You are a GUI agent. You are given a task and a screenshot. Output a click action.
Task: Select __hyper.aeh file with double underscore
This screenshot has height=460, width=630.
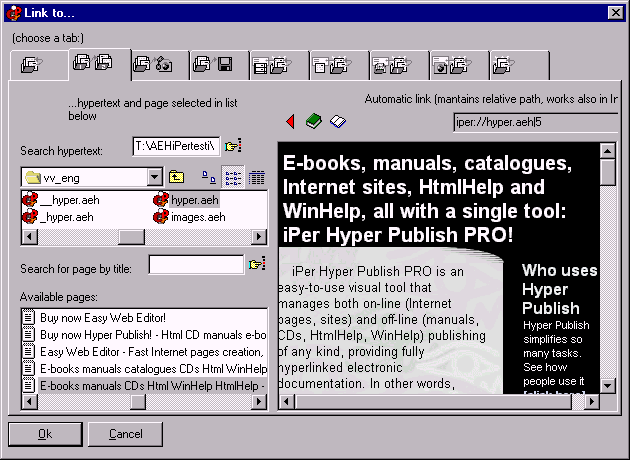61,200
